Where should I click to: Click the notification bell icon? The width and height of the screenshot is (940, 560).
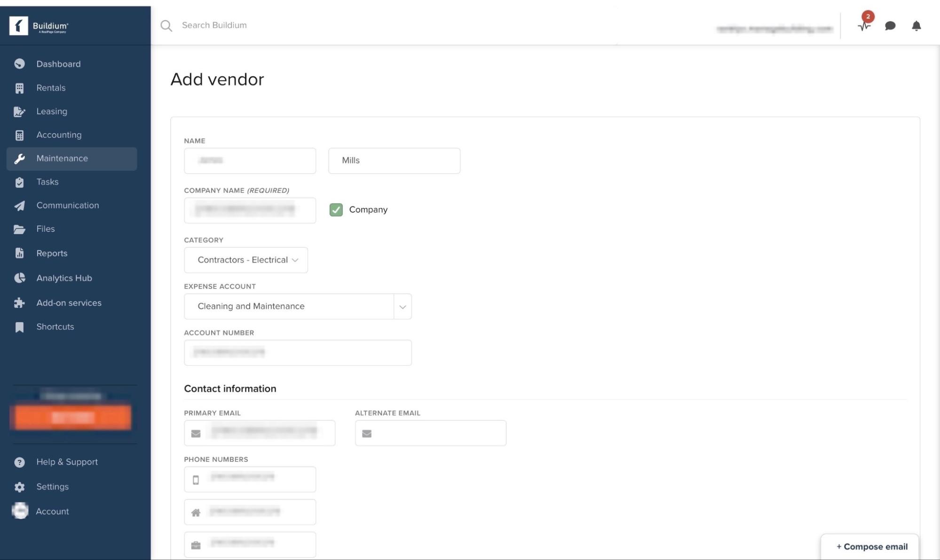[916, 26]
